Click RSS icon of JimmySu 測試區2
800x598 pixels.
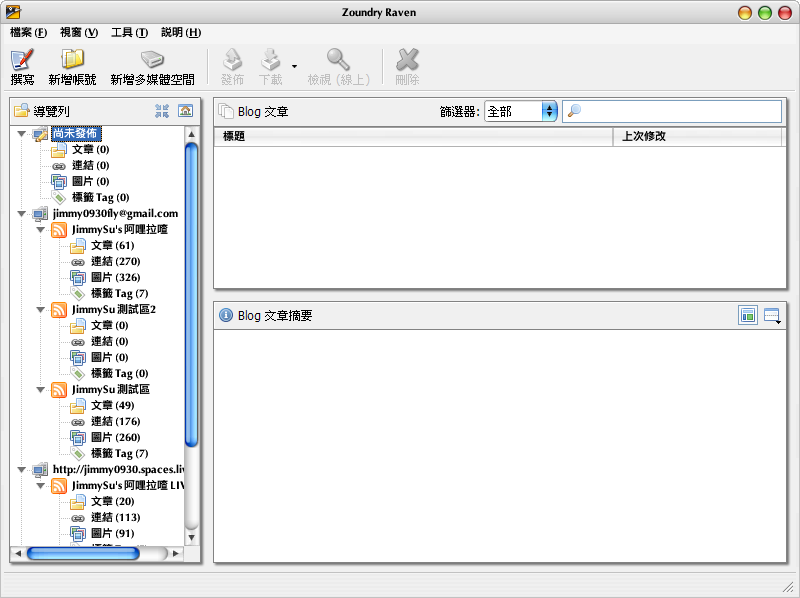tap(59, 310)
